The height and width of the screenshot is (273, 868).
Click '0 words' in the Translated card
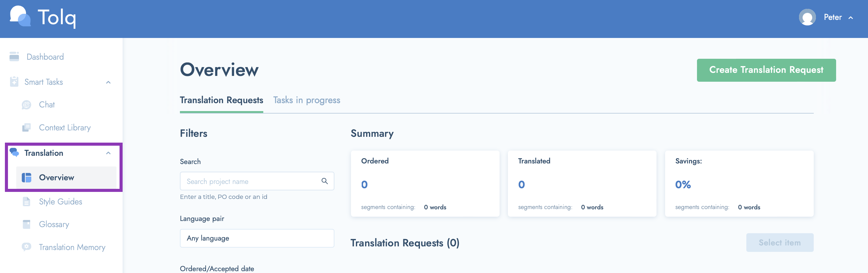point(592,207)
